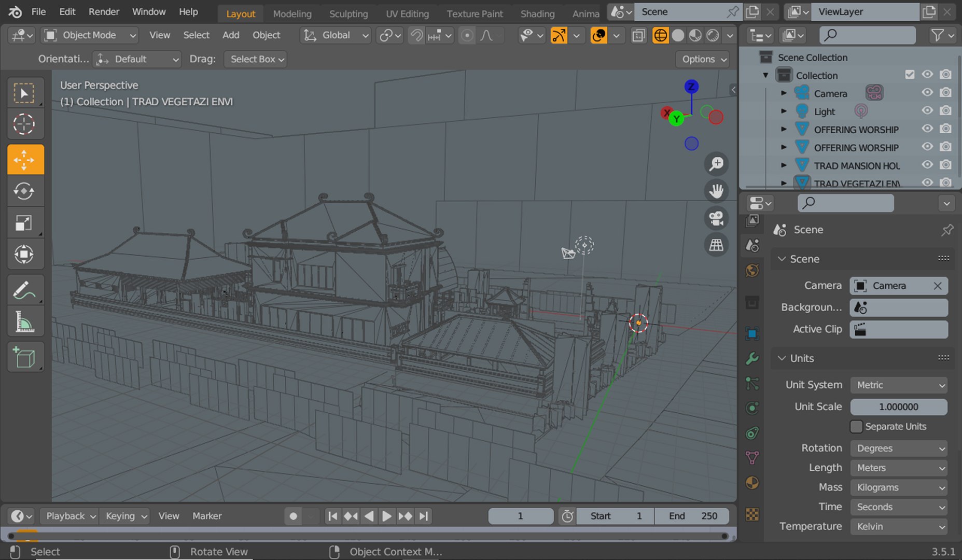
Task: Select the Select Box tool
Action: tap(24, 93)
